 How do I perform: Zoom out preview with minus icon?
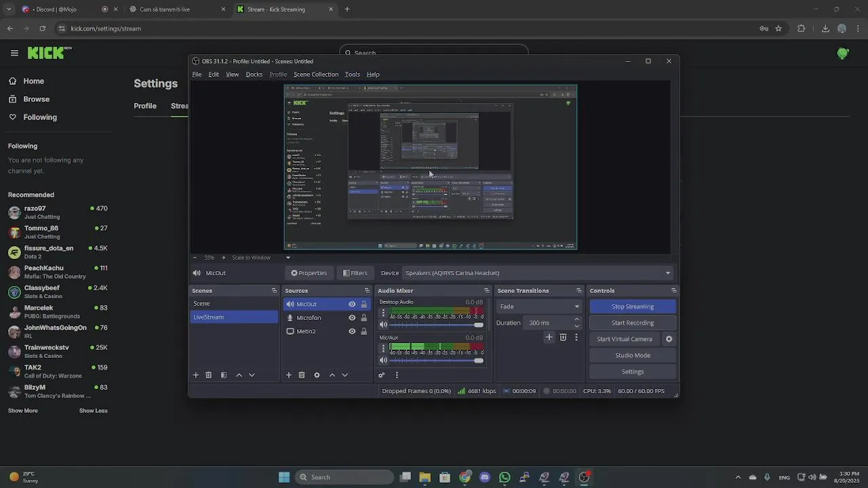(x=195, y=258)
